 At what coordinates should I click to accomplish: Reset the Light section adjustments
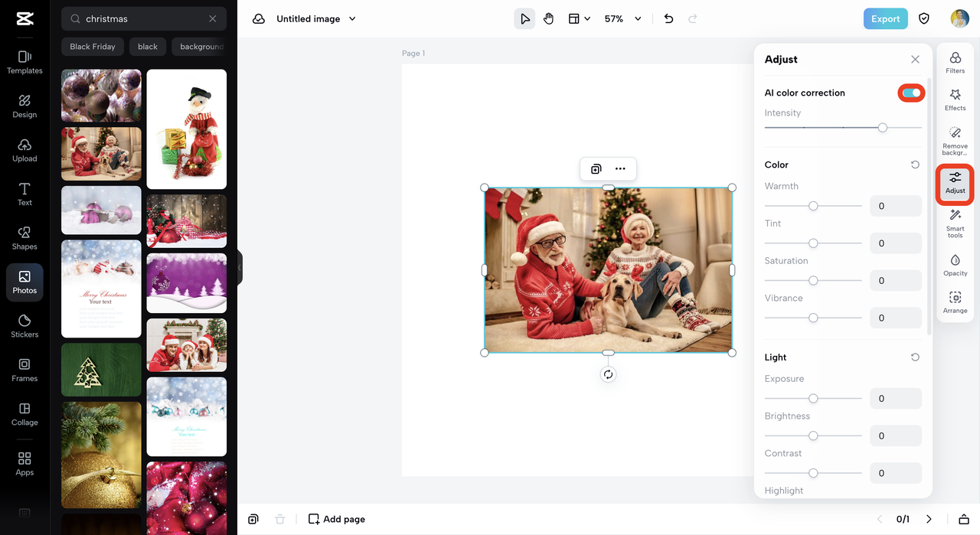915,357
